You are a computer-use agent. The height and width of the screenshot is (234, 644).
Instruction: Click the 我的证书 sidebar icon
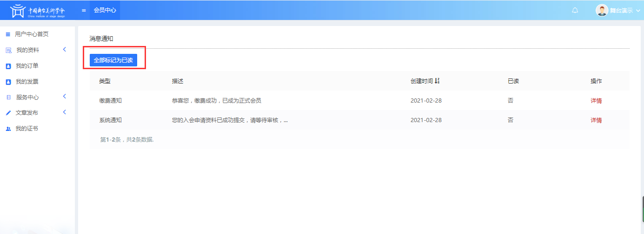(x=8, y=129)
